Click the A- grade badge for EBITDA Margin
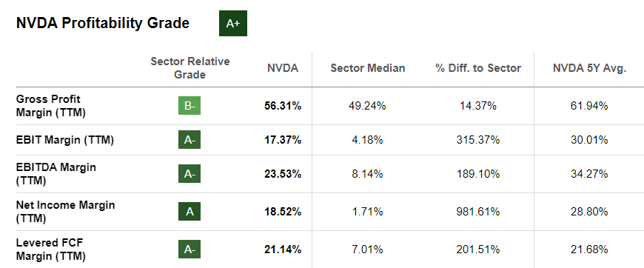This screenshot has width=644, height=268. point(189,174)
